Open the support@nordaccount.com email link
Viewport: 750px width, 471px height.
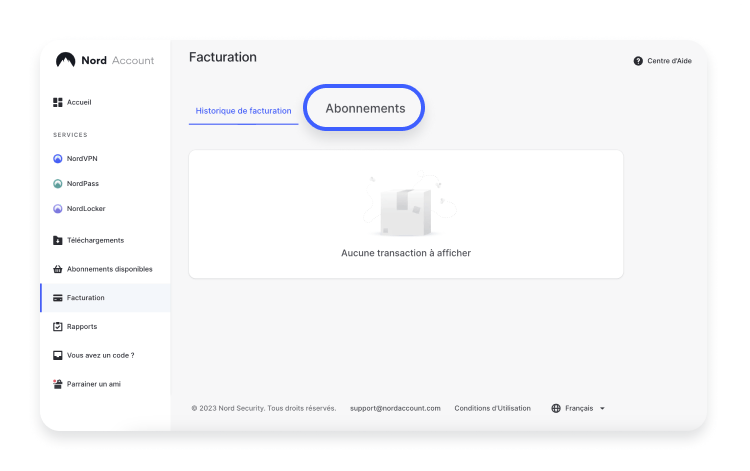point(395,408)
